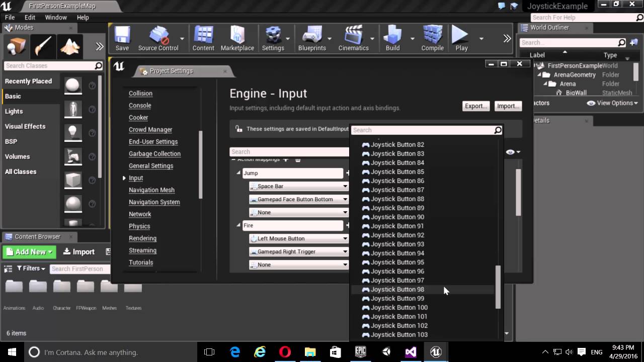This screenshot has height=362, width=644.
Task: Click the Import... button in Project Settings
Action: pyautogui.click(x=508, y=106)
